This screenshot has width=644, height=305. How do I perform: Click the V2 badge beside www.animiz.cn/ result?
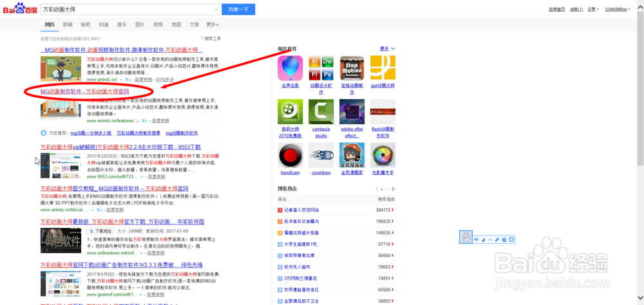pyautogui.click(x=128, y=79)
